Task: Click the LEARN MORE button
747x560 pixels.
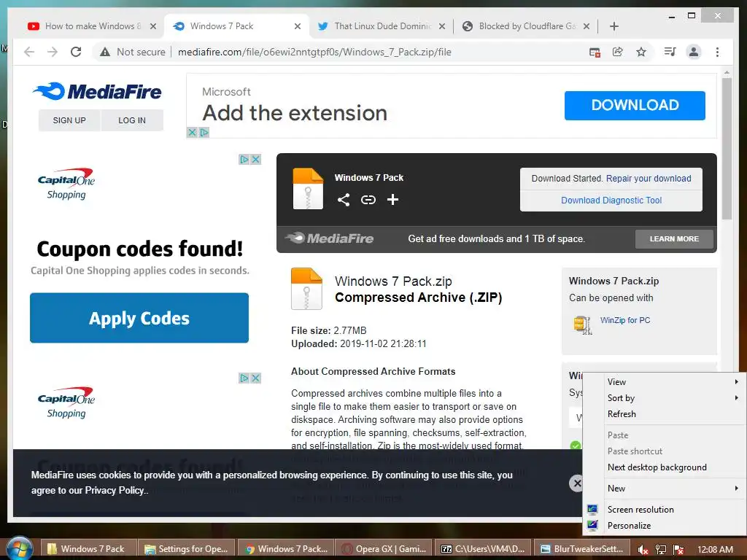Action: tap(674, 239)
